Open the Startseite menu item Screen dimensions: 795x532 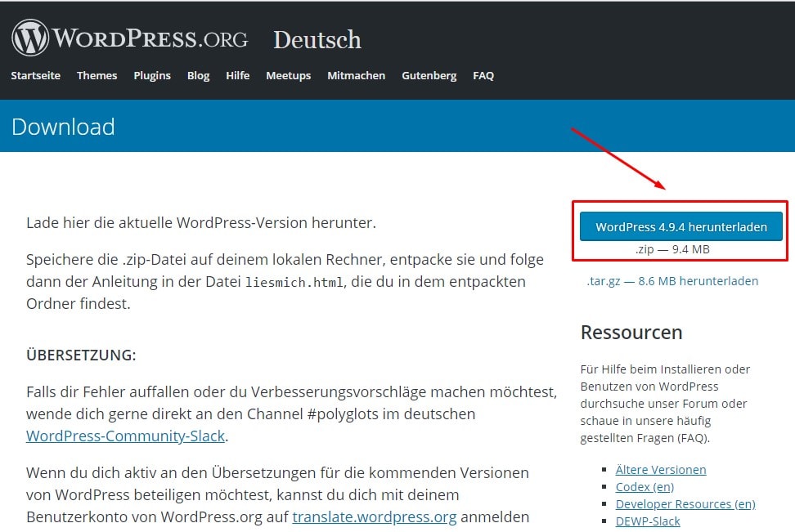pos(35,75)
